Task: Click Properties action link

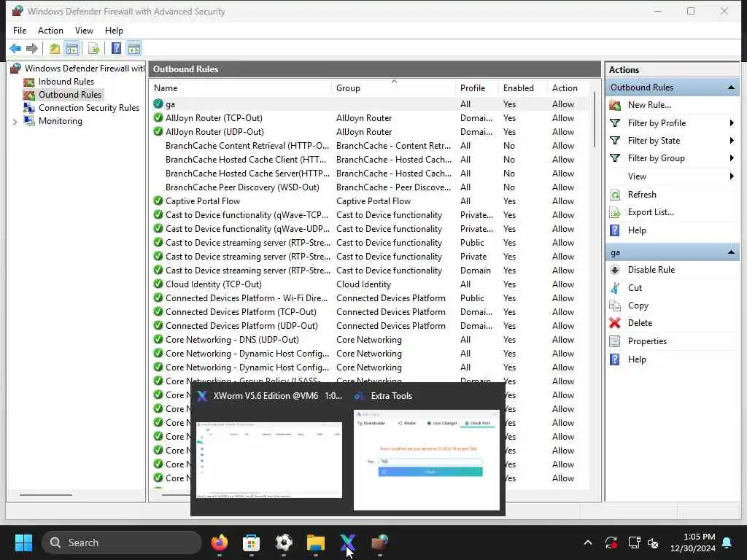Action: [x=647, y=341]
